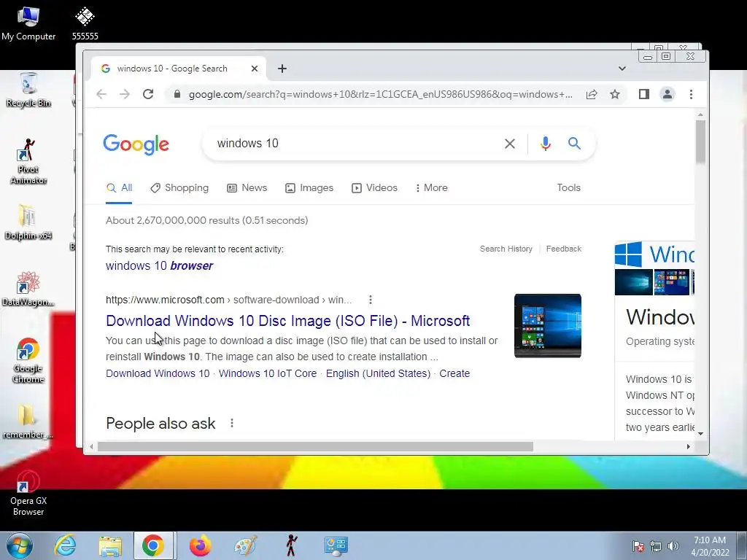Click the Windows logo in knowledge panel
Viewport: 747px width, 560px height.
click(628, 254)
